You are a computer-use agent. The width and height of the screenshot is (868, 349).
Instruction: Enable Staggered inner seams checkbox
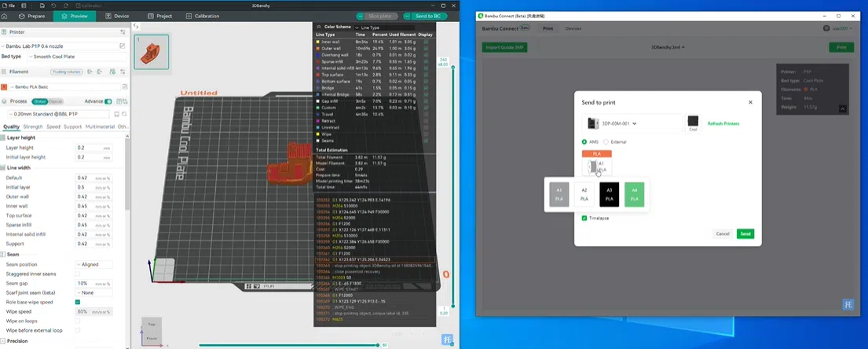tap(78, 274)
